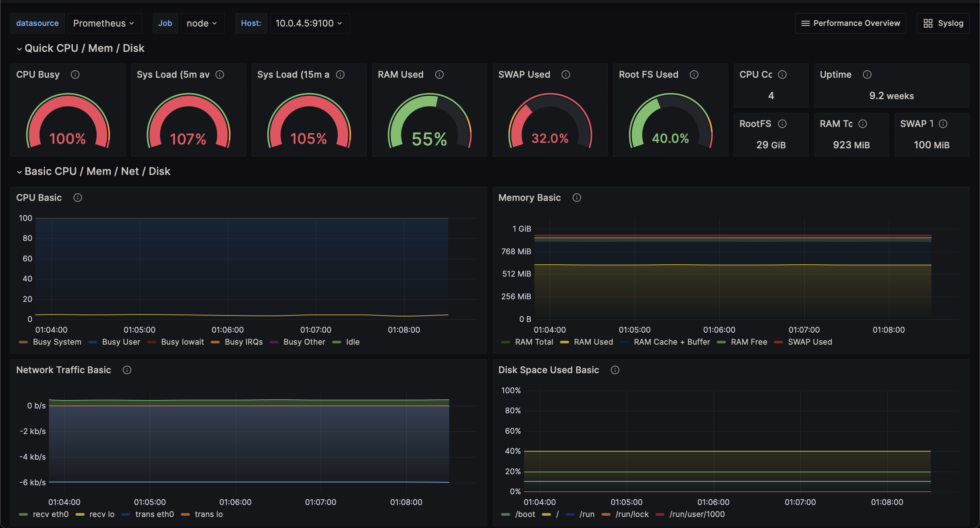Click the RAM Used panel info icon
The width and height of the screenshot is (980, 528).
pyautogui.click(x=439, y=75)
